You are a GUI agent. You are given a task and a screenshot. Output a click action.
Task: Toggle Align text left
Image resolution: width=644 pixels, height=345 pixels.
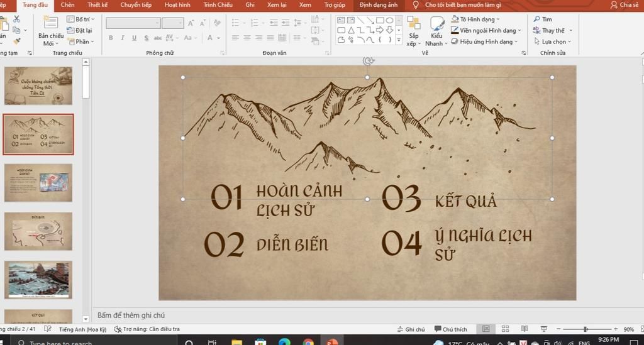pyautogui.click(x=235, y=38)
